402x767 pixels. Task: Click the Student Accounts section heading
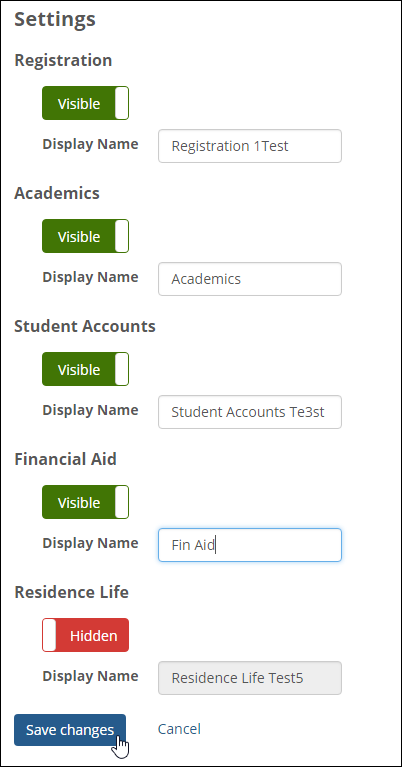(x=85, y=326)
